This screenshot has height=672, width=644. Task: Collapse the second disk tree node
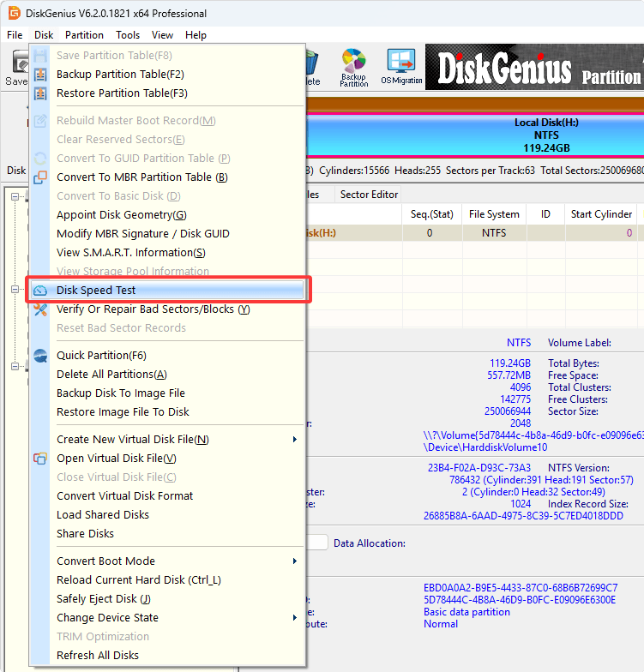[15, 290]
